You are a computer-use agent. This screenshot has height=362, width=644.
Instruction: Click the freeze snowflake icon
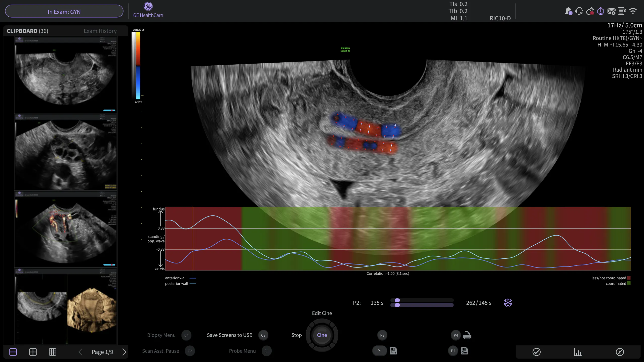point(508,303)
